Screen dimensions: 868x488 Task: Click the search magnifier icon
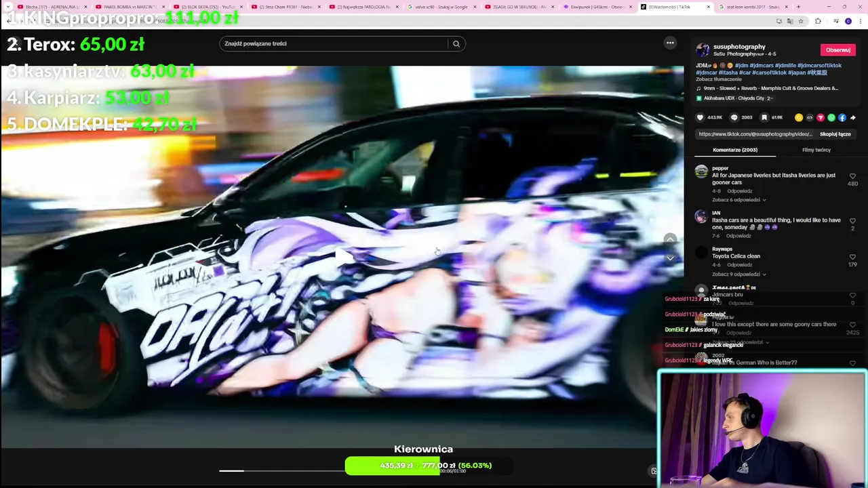456,43
